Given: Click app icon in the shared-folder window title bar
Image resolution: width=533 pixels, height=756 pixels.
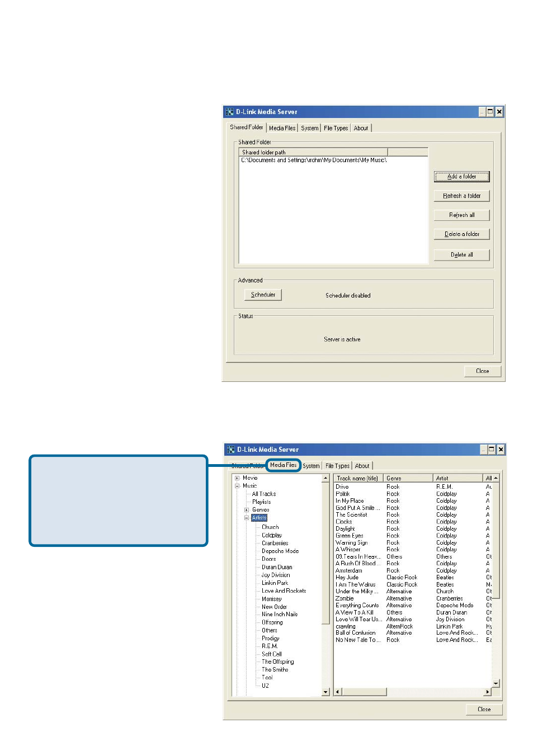Looking at the screenshot, I should click(x=229, y=112).
